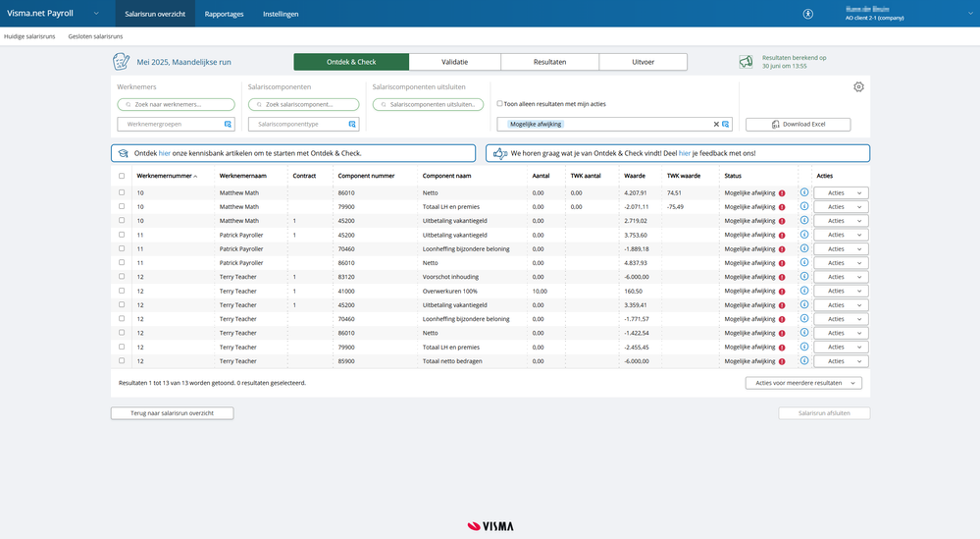The image size is (980, 539).
Task: Click the Download Excel button
Action: pos(798,125)
